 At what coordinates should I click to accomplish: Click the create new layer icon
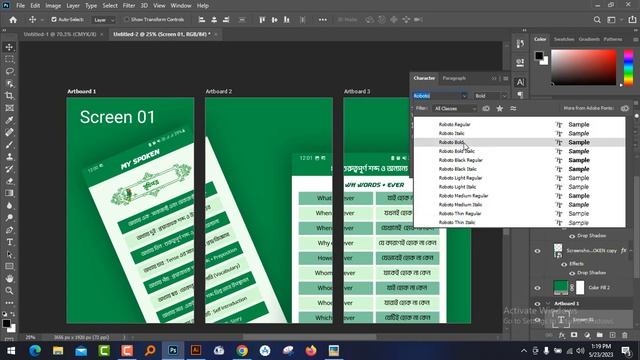pyautogui.click(x=612, y=335)
